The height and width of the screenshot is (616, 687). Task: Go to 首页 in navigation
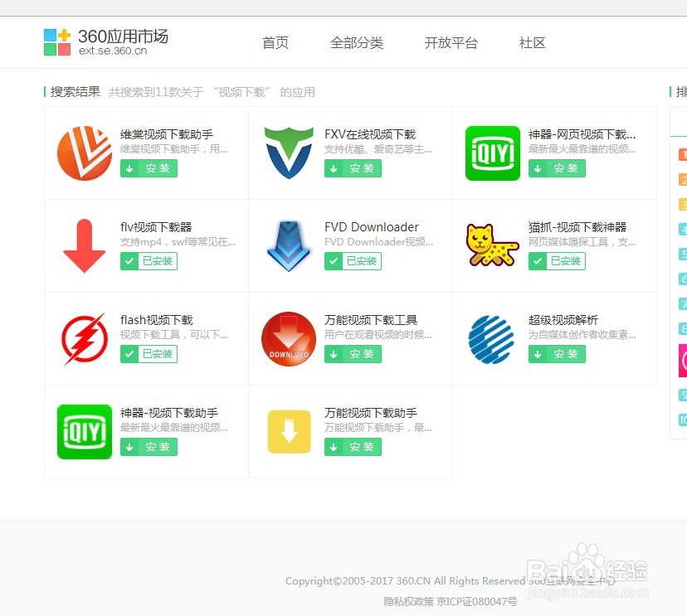275,42
